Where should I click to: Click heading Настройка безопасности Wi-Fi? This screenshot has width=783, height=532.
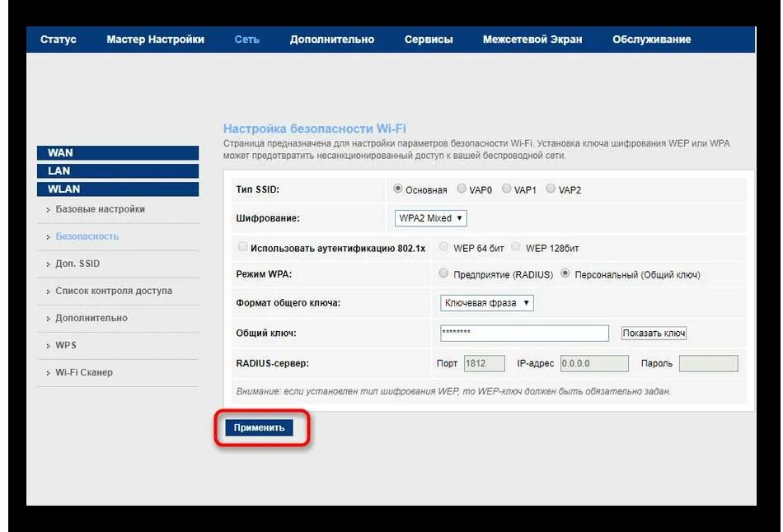click(x=315, y=128)
